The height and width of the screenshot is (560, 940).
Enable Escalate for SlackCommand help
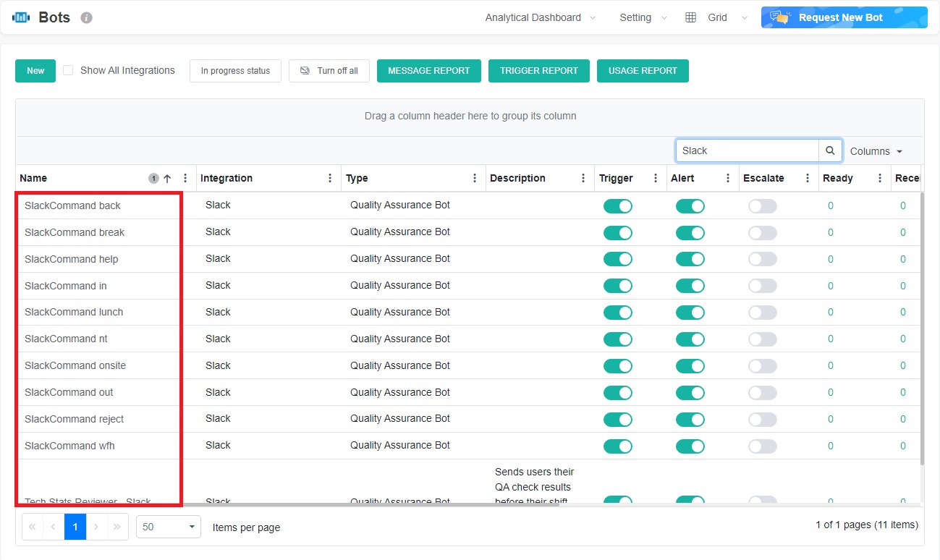(x=762, y=259)
